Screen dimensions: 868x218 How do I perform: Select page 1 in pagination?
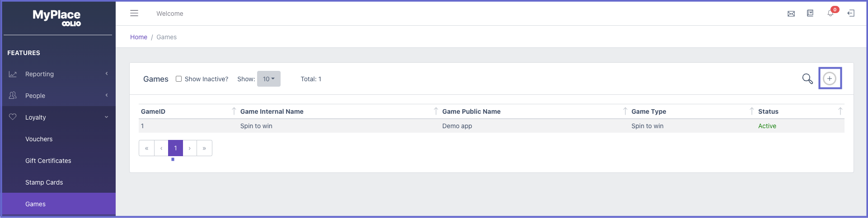[x=175, y=148]
